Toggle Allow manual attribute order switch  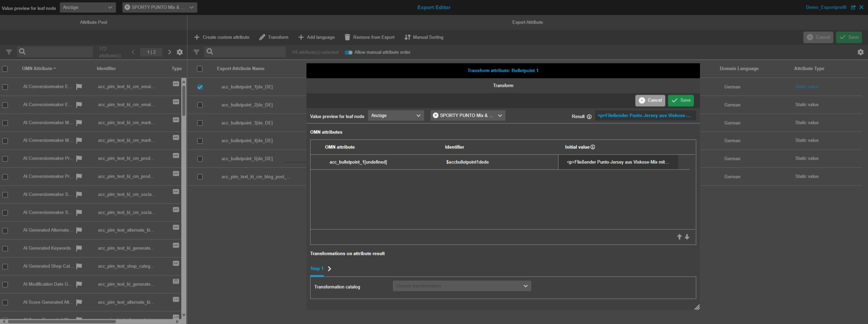coord(349,52)
